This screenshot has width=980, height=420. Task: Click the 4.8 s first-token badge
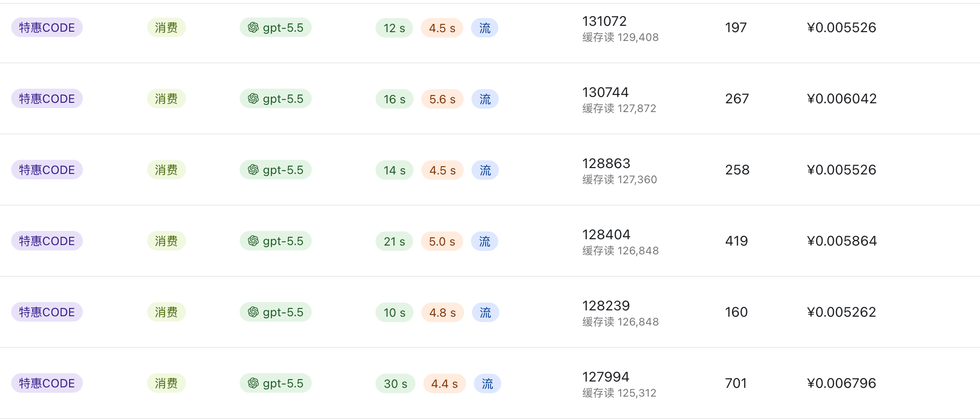tap(443, 313)
